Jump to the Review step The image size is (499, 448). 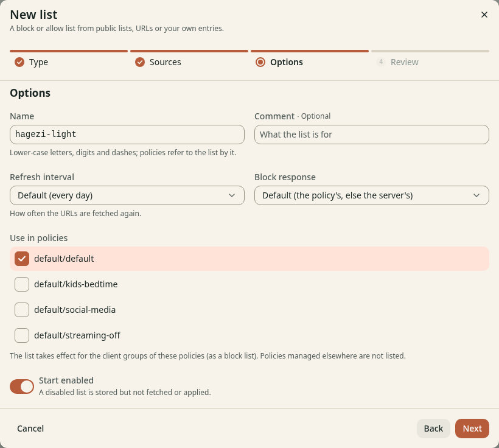(405, 62)
